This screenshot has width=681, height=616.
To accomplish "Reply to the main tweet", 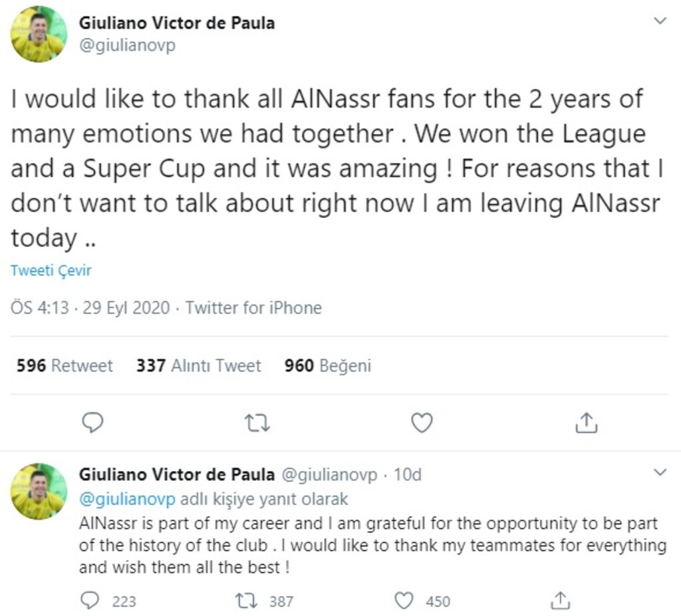I will point(92,423).
